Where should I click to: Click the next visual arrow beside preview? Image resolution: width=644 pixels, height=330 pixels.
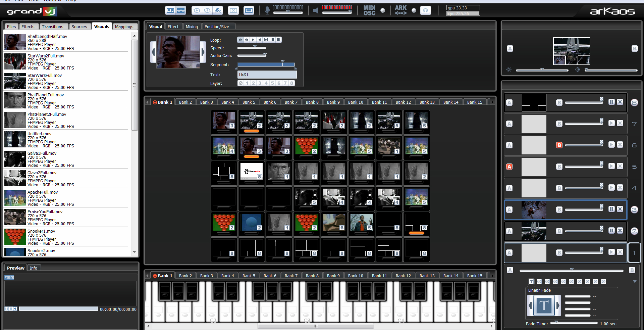pyautogui.click(x=203, y=52)
